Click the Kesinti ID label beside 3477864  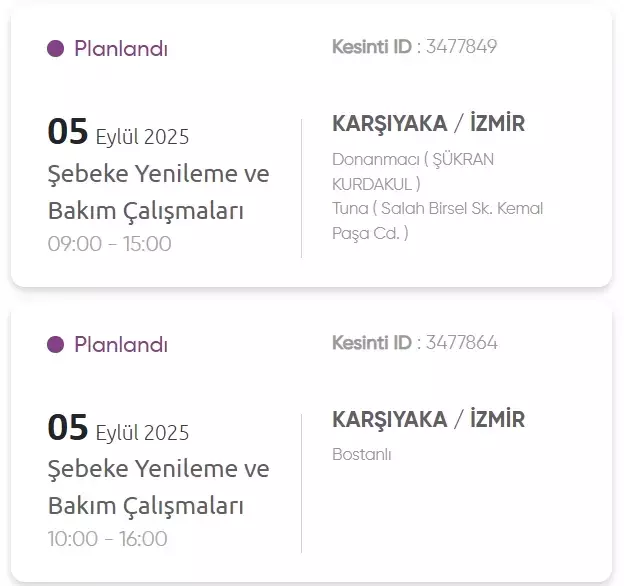coord(372,343)
